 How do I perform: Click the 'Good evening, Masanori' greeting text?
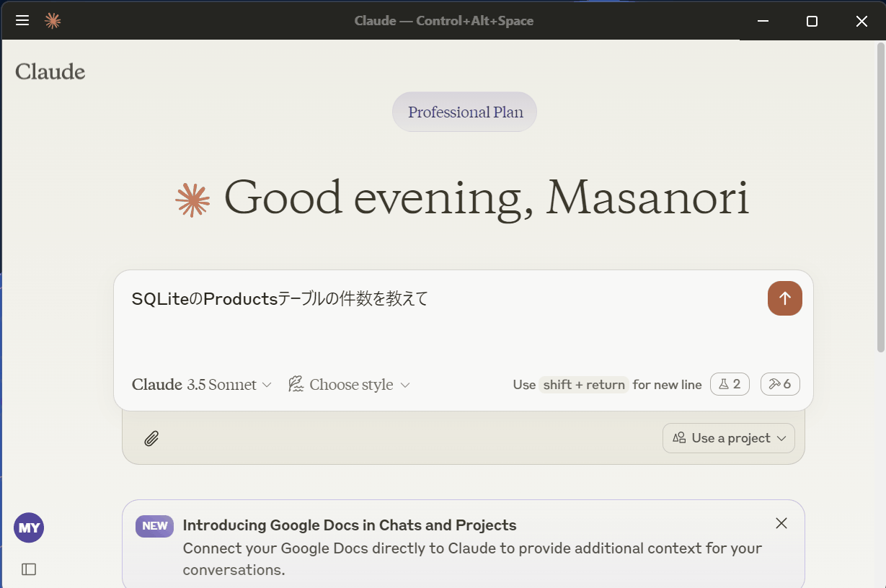point(487,198)
